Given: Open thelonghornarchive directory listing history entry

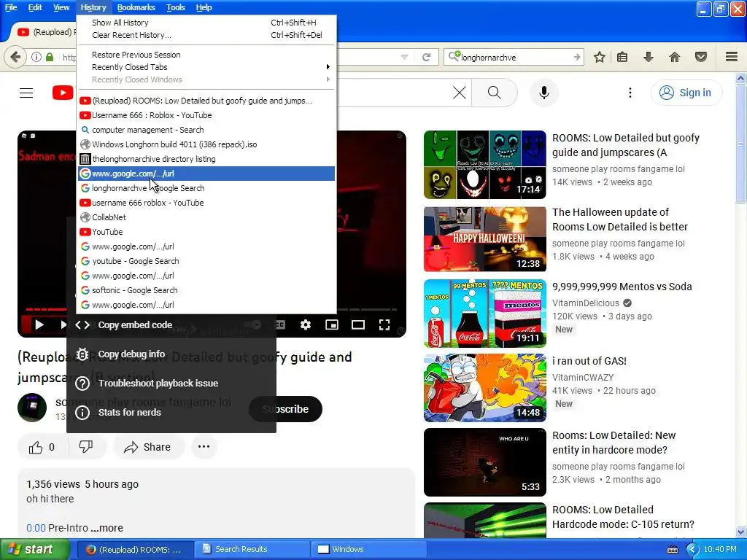Looking at the screenshot, I should [x=206, y=159].
